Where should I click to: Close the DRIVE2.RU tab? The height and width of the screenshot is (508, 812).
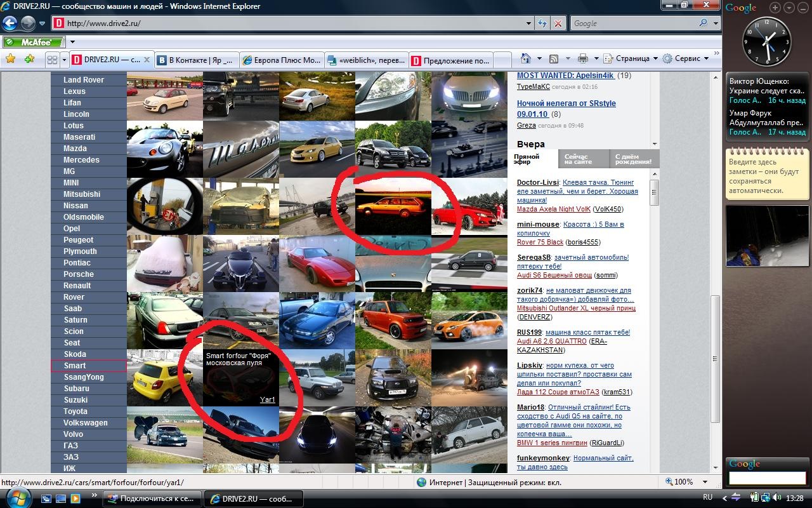147,60
